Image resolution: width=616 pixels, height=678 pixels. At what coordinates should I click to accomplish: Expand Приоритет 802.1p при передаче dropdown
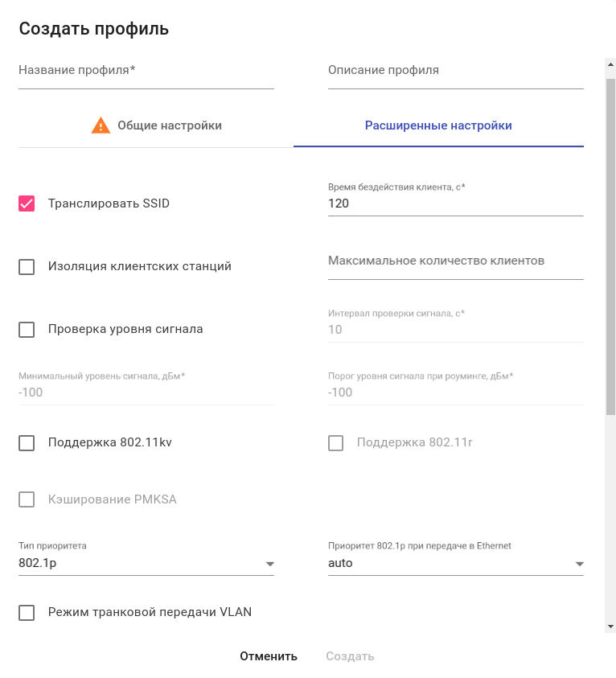click(x=454, y=563)
